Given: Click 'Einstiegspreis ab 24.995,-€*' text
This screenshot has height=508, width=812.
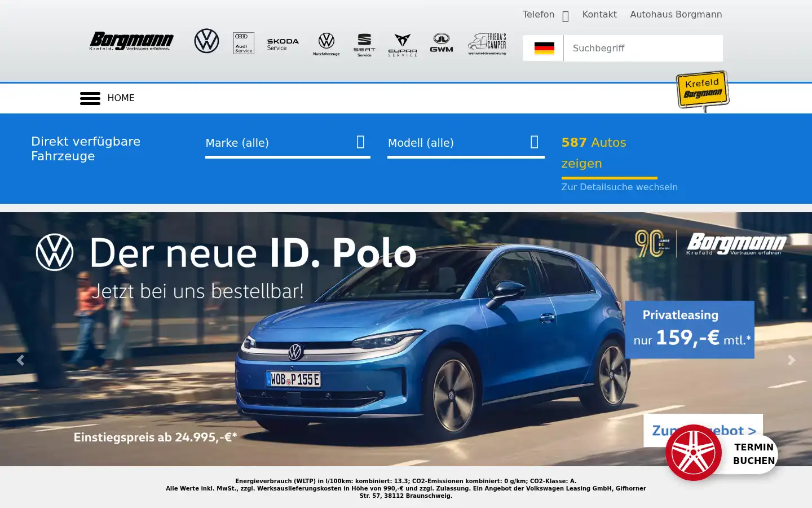Looking at the screenshot, I should pos(156,437).
